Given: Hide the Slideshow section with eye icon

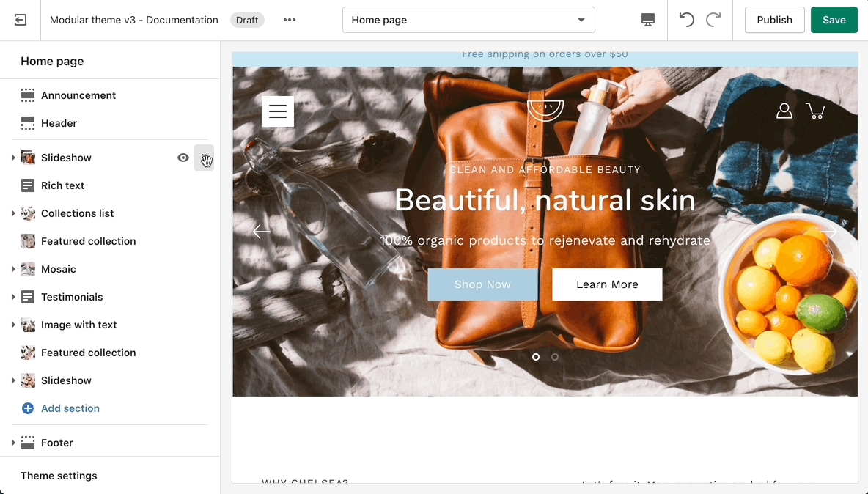Looking at the screenshot, I should (x=183, y=158).
